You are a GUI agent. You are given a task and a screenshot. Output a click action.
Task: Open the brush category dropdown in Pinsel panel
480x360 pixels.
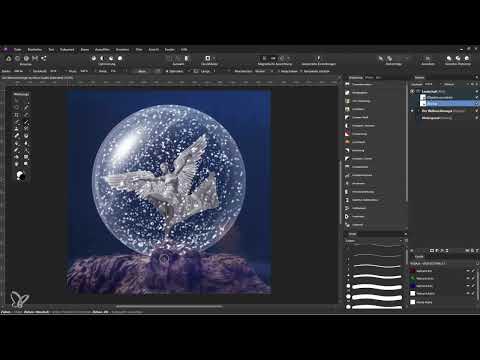375,240
